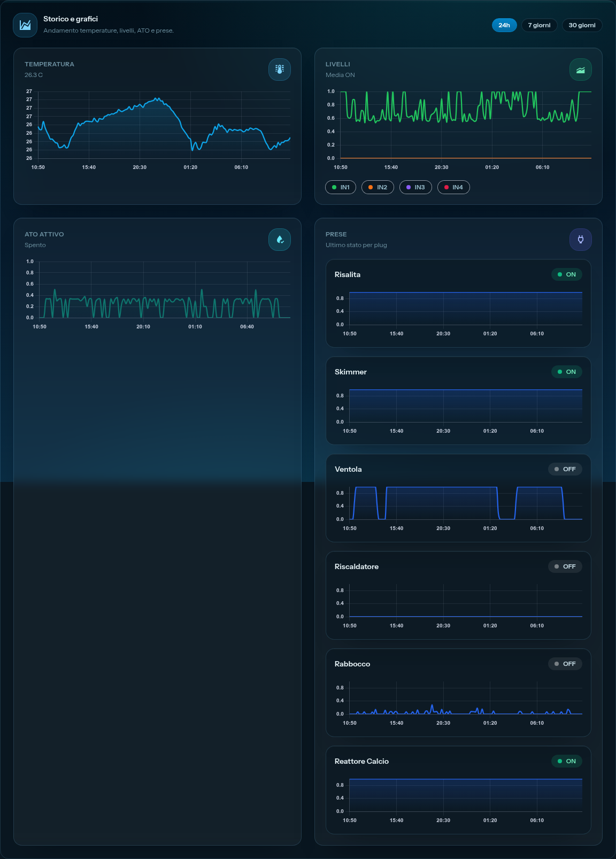Click the Reattore Calcio ON status badge

click(567, 761)
